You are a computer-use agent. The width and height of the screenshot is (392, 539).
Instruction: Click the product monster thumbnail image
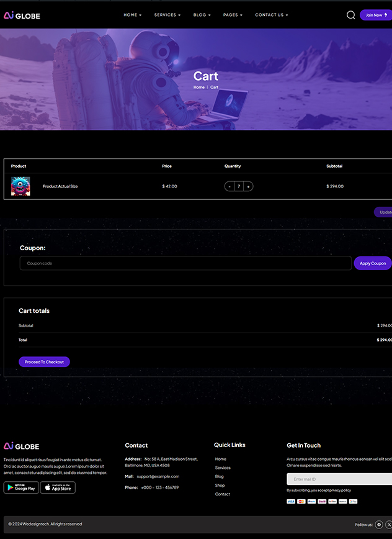(20, 186)
